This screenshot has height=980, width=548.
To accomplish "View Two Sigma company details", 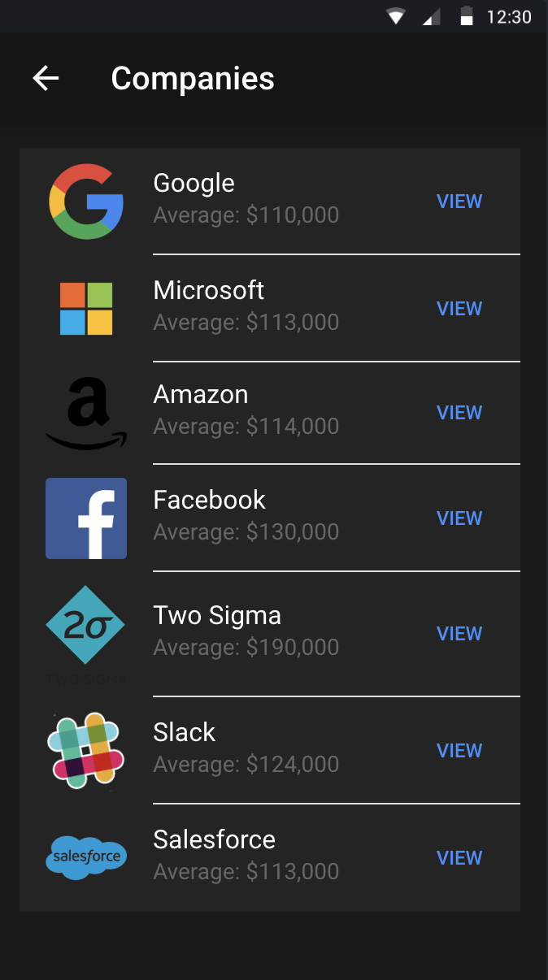I will [459, 634].
